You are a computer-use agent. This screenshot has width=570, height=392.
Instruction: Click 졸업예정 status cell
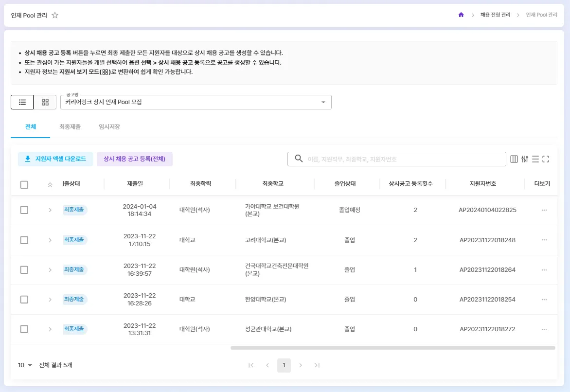(x=349, y=210)
